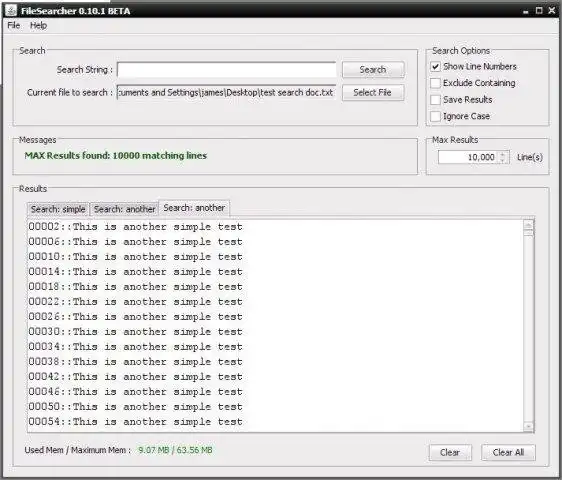Screen dimensions: 562x480
Task: Decrease Max Results with down arrow
Action: click(503, 160)
